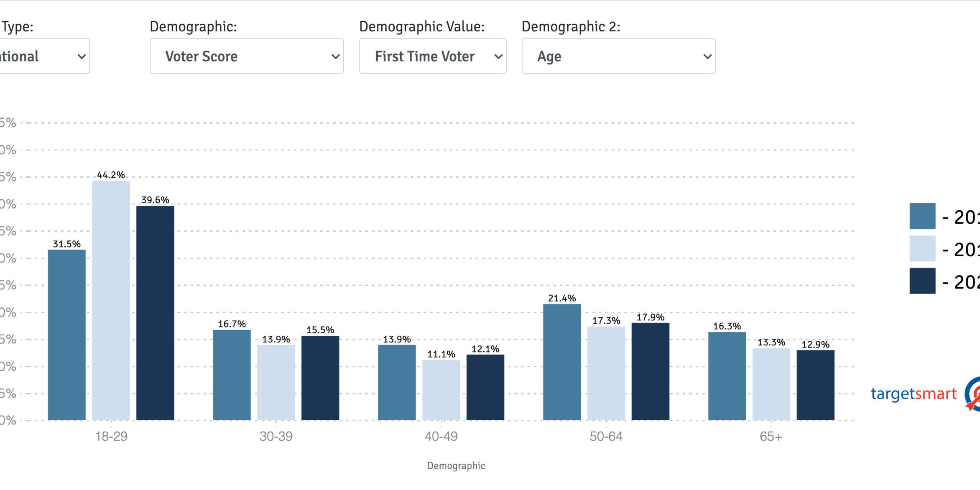Click the chevron on the First Time Voter dropdown

pos(498,56)
